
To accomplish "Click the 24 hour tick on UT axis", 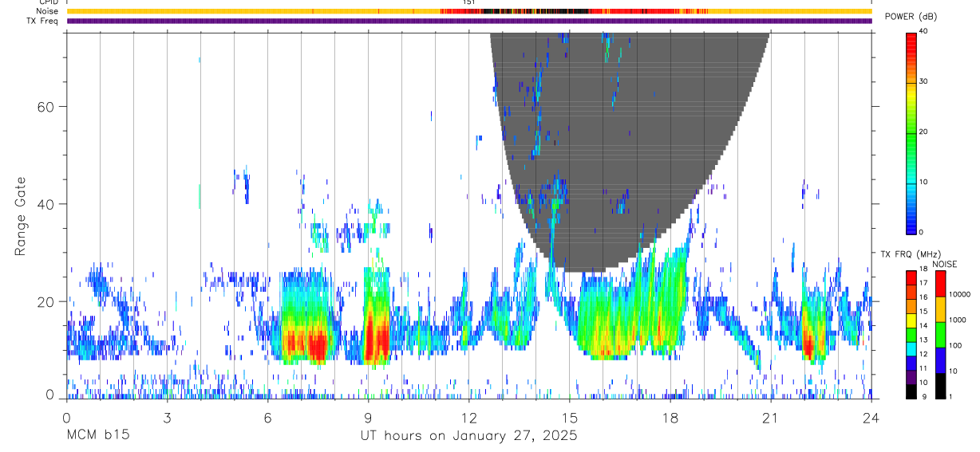I will (x=871, y=416).
